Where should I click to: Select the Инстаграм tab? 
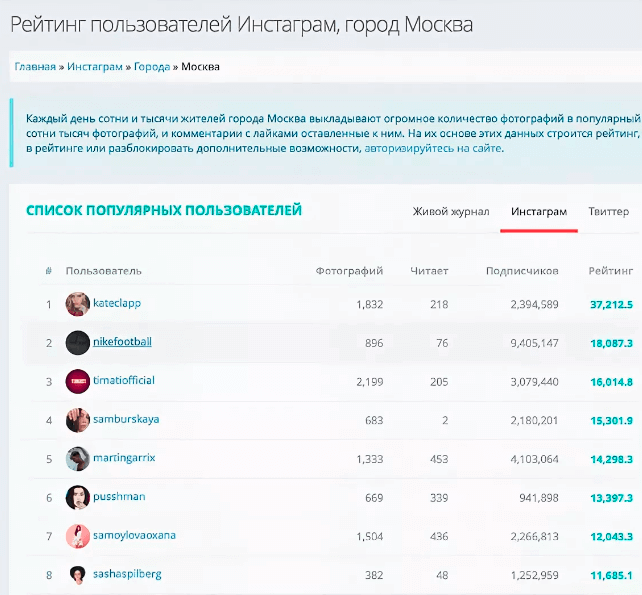[x=539, y=212]
